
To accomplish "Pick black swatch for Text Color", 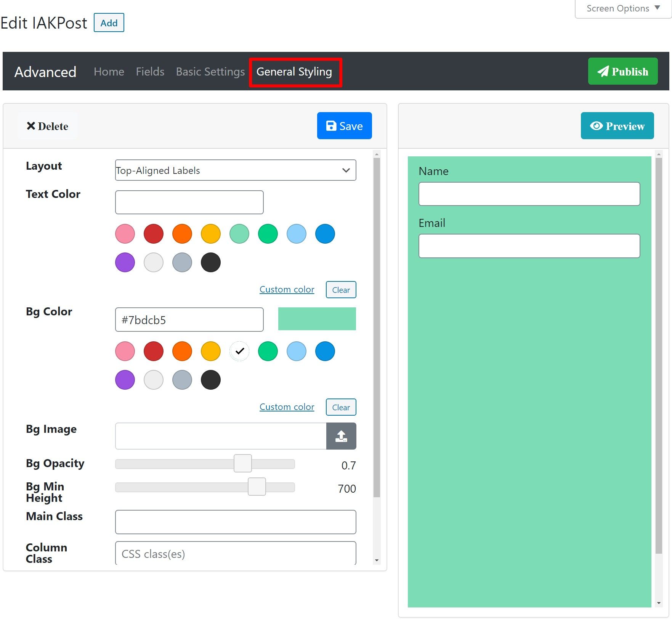I will click(211, 262).
